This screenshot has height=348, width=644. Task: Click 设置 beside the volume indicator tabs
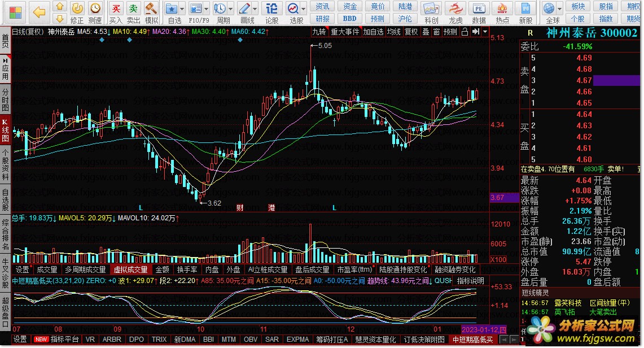22,270
